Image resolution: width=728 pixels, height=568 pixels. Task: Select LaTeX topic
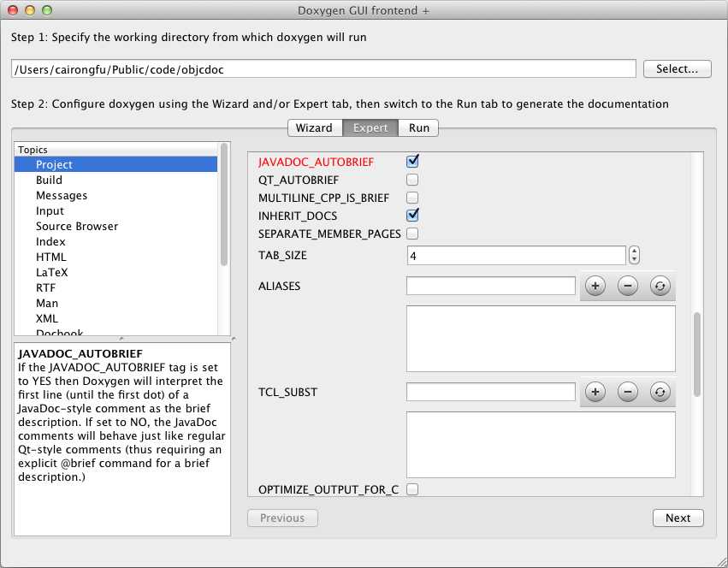[x=115, y=272]
